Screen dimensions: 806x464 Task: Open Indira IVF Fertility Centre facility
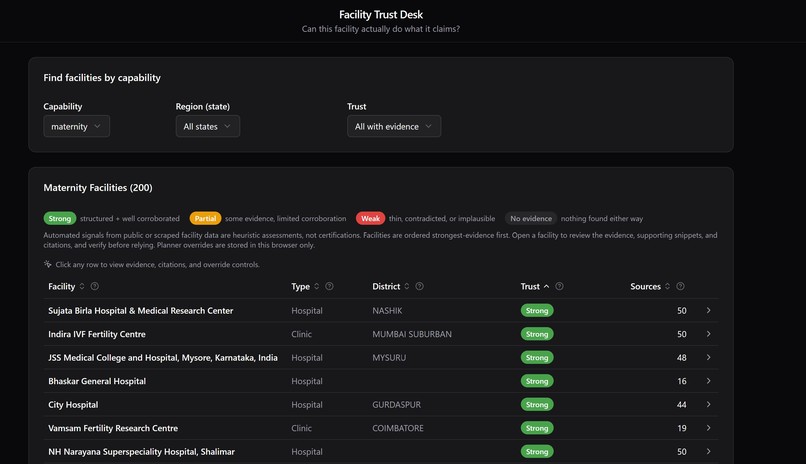pyautogui.click(x=97, y=334)
